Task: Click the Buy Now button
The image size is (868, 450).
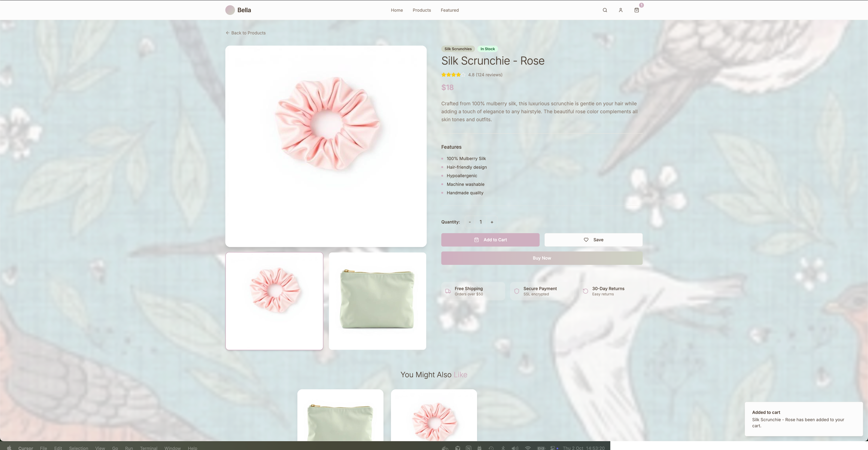Action: pos(542,258)
